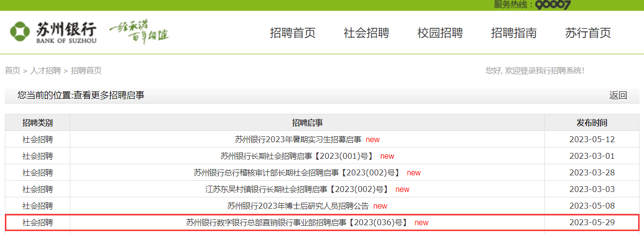Click the date 2023-05-12

pyautogui.click(x=592, y=139)
